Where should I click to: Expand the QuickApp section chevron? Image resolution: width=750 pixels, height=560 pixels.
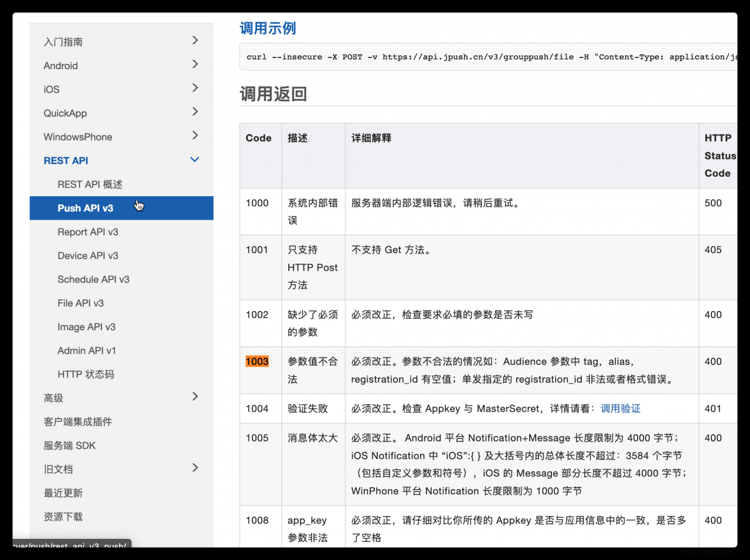(x=195, y=112)
